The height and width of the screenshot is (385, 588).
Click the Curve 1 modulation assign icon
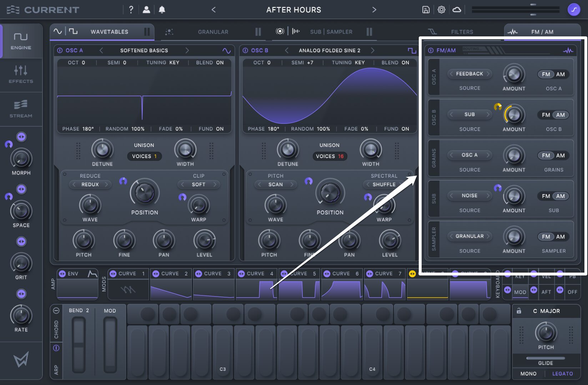[x=113, y=274]
